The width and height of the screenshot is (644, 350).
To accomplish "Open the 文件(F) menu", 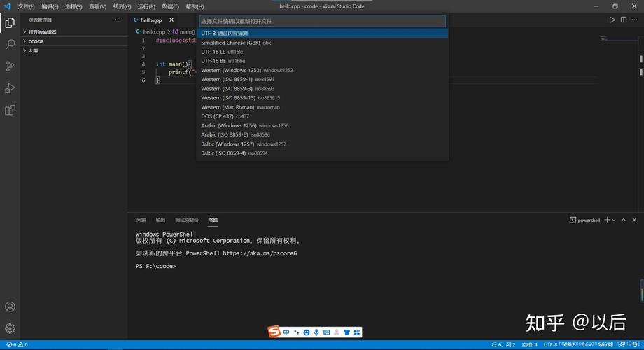I will [26, 6].
